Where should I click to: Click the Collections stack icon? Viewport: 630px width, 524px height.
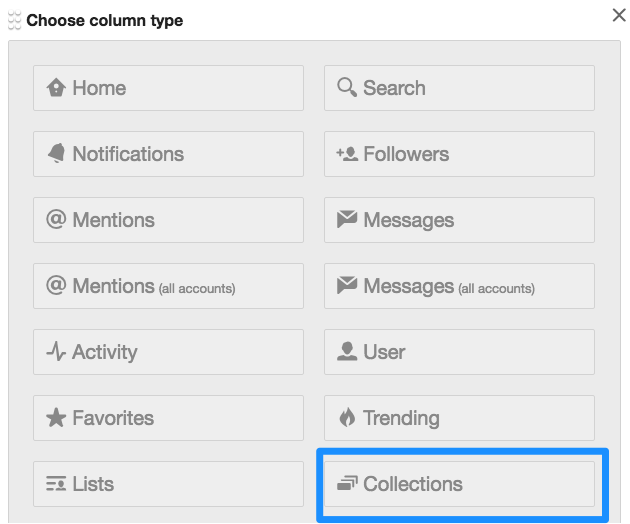tap(347, 484)
